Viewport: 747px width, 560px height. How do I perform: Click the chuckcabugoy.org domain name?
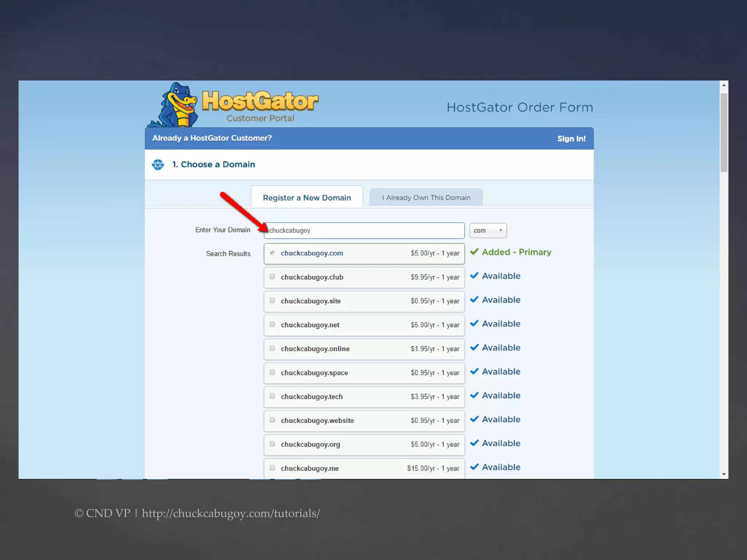tap(310, 444)
